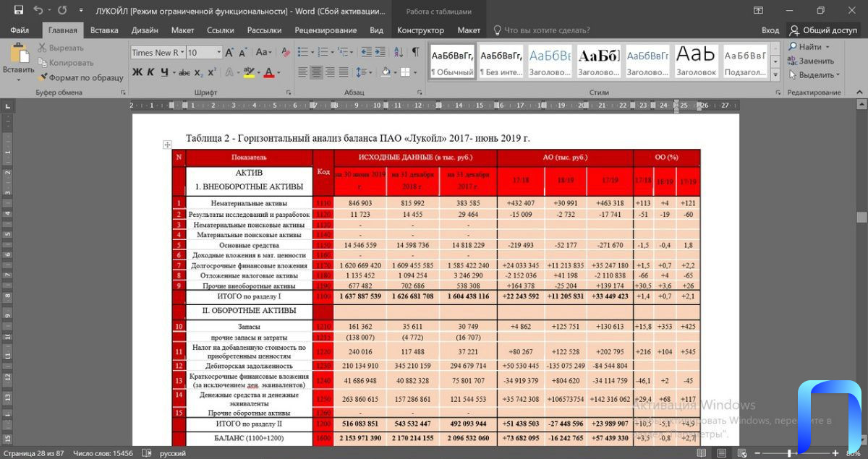The width and height of the screenshot is (868, 459).
Task: Click the Что вы хотите сделать search box
Action: point(546,30)
